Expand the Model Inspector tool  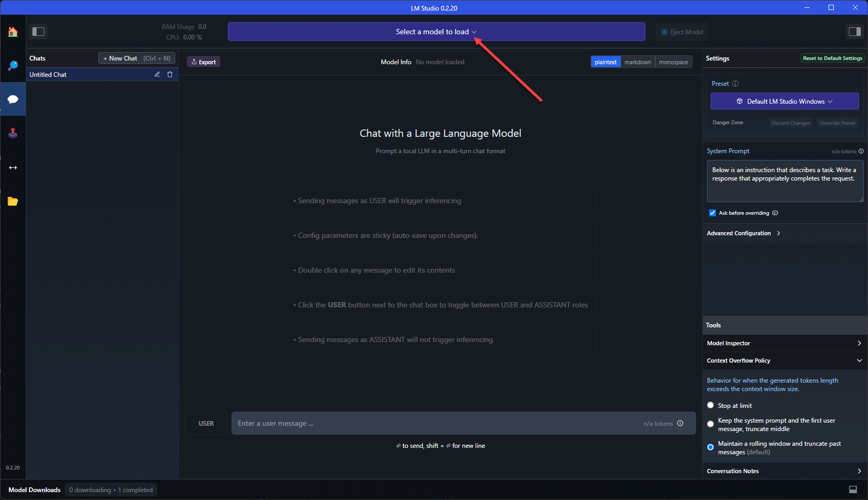[x=785, y=343]
